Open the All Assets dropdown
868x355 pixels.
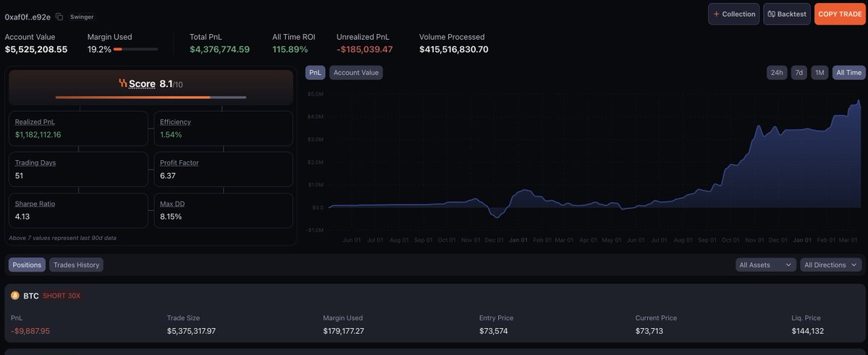(x=766, y=264)
